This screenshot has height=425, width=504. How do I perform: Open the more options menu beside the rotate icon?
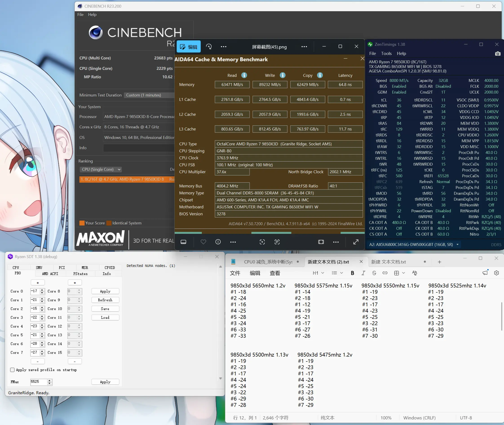coord(223,46)
